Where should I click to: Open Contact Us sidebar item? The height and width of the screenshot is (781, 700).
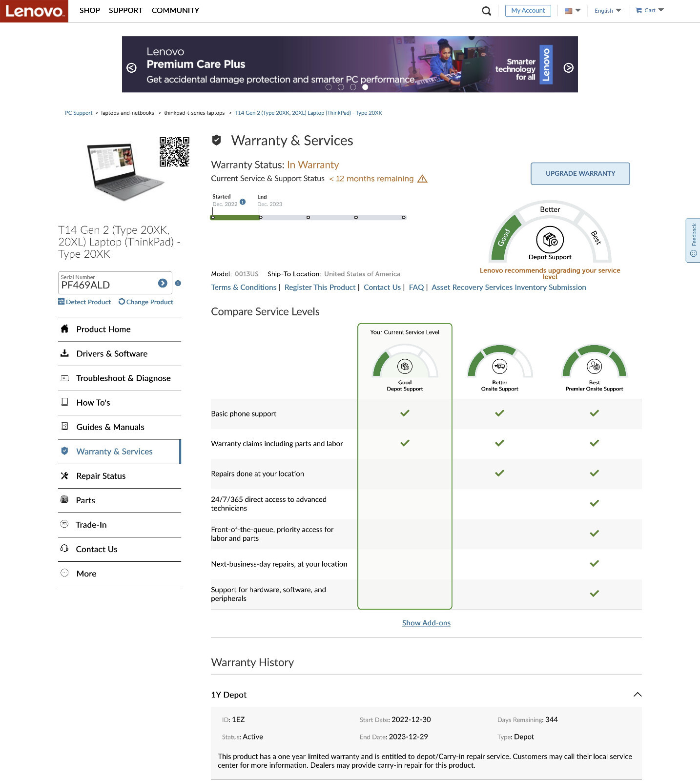click(x=120, y=549)
